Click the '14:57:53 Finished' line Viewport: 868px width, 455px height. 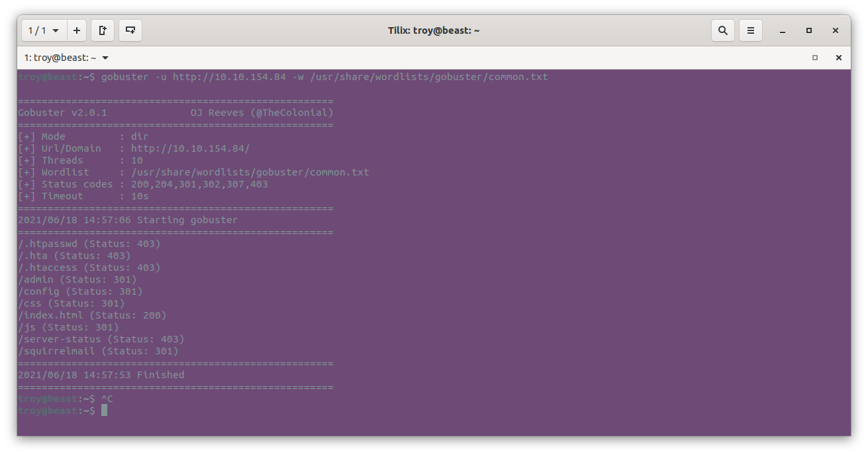tap(101, 375)
